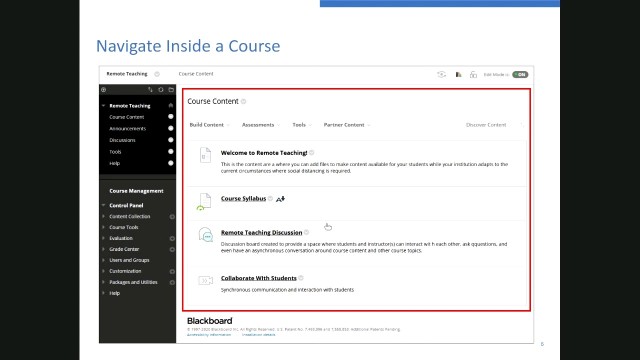
Task: Click arrow icon next to Evaluation
Action: [x=172, y=238]
